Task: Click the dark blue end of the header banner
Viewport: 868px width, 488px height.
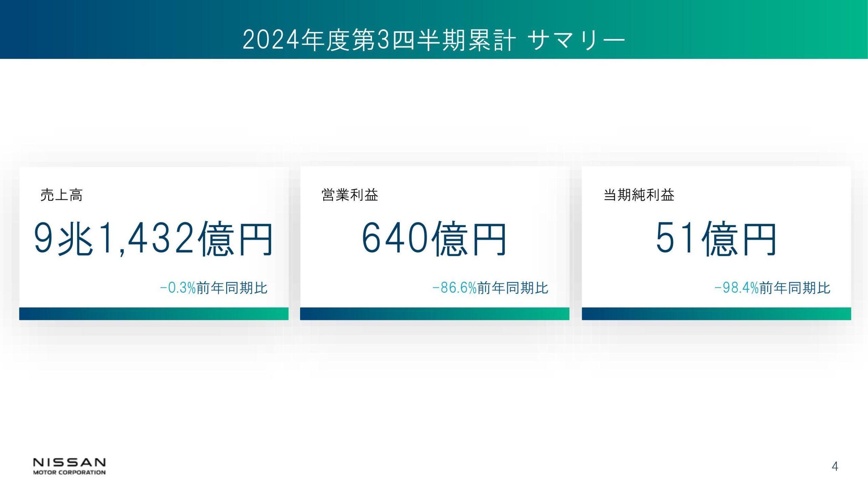Action: point(27,29)
